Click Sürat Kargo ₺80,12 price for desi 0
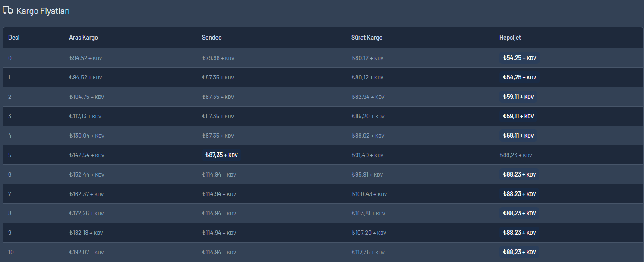Screen dimensions: 644x262 [x=367, y=58]
